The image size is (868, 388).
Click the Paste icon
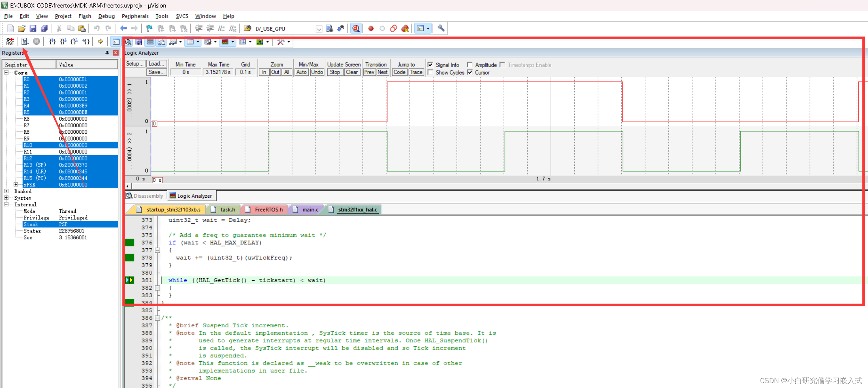click(82, 28)
